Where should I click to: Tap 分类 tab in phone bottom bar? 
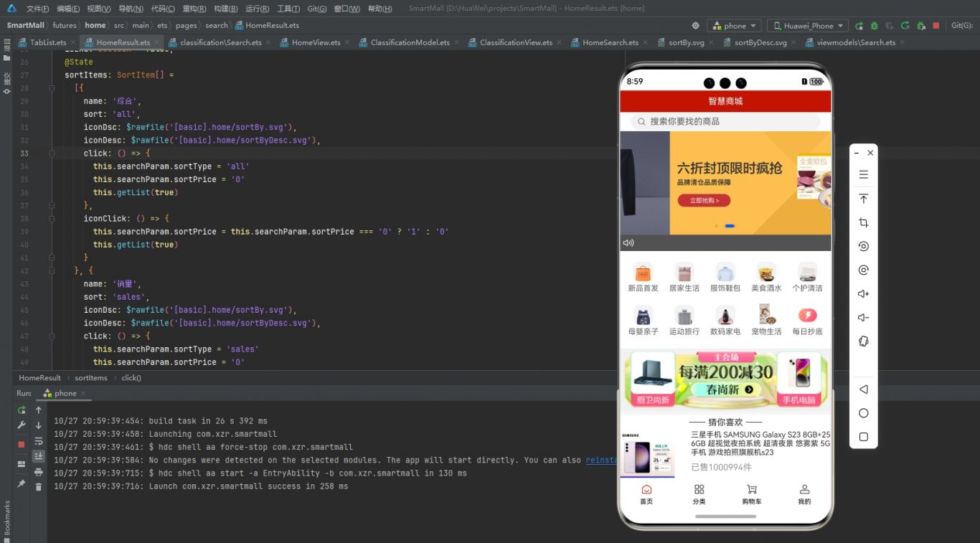[699, 494]
